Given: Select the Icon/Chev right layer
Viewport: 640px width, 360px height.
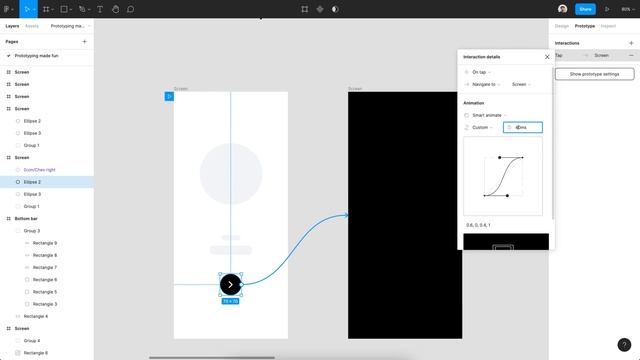Looking at the screenshot, I should coord(40,170).
